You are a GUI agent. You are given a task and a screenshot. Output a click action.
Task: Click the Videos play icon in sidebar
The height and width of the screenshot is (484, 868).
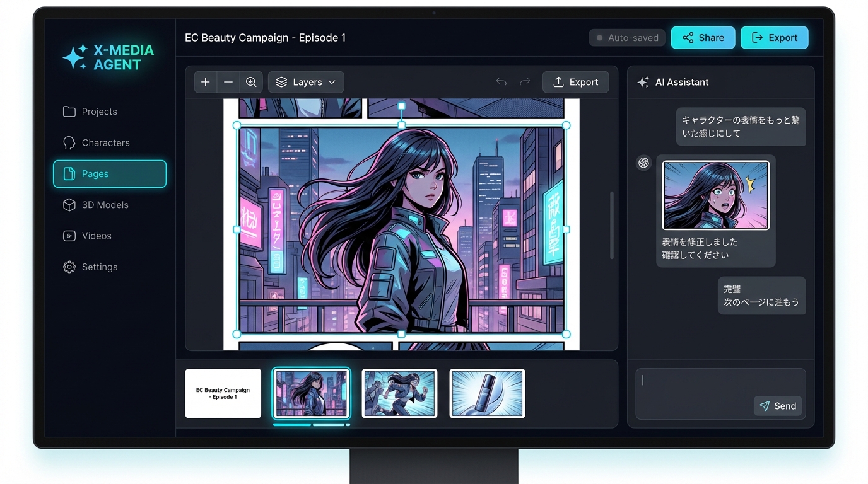68,236
